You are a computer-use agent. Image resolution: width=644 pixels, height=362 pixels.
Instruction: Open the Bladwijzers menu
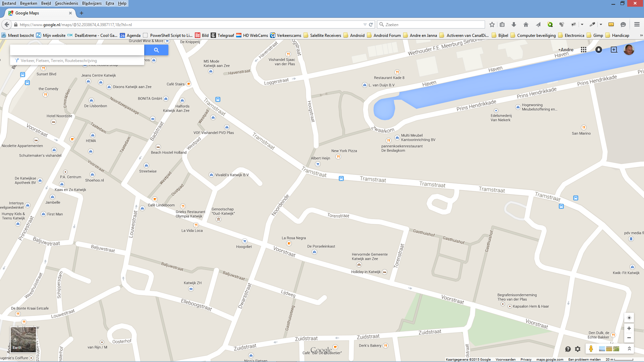[92, 3]
